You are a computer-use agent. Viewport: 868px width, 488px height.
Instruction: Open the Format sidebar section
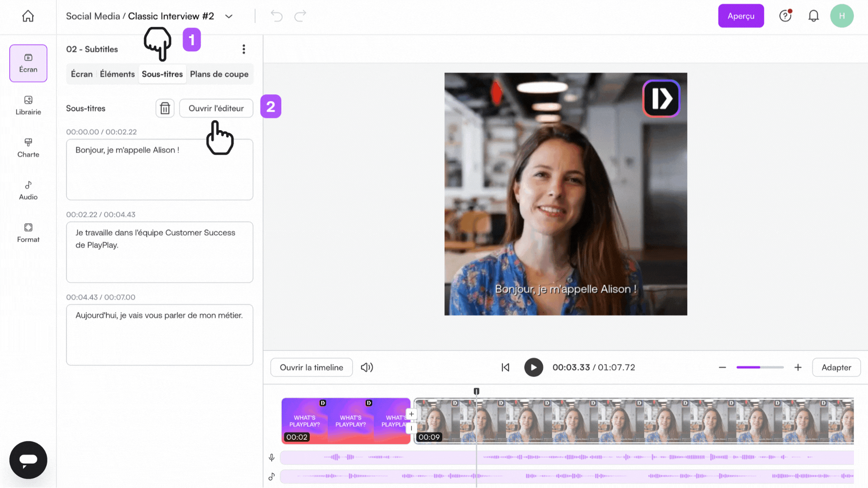[28, 233]
